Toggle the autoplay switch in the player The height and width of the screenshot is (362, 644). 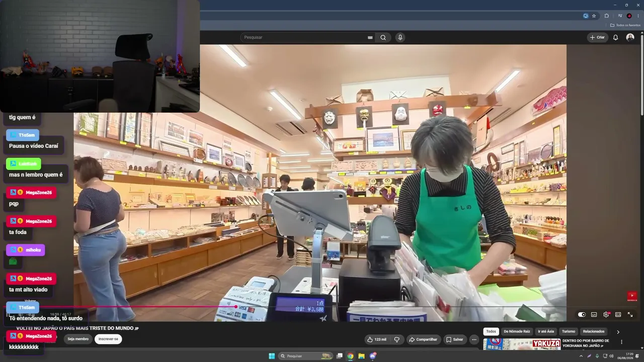[582, 315]
